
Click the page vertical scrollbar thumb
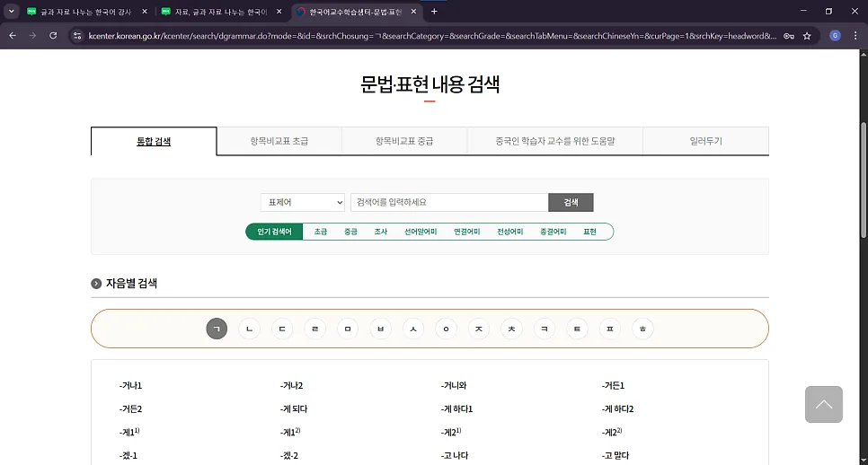coord(863,180)
